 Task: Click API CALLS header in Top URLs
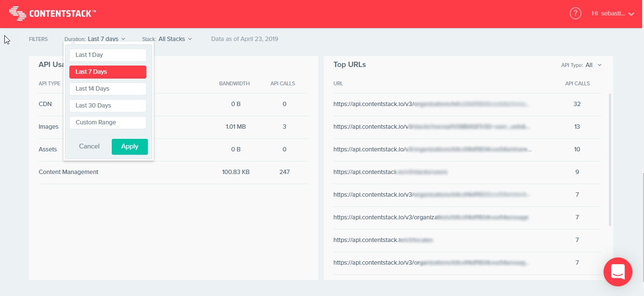click(578, 83)
